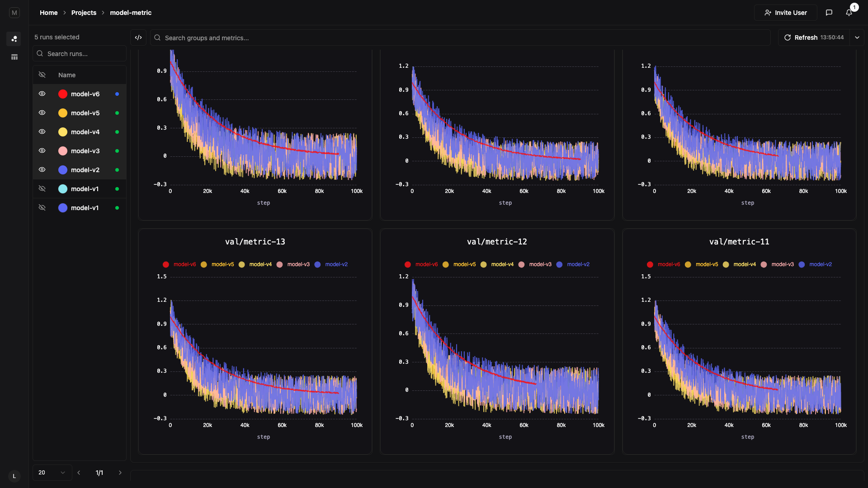
Task: Navigate to Home in the breadcrumb
Action: point(48,13)
